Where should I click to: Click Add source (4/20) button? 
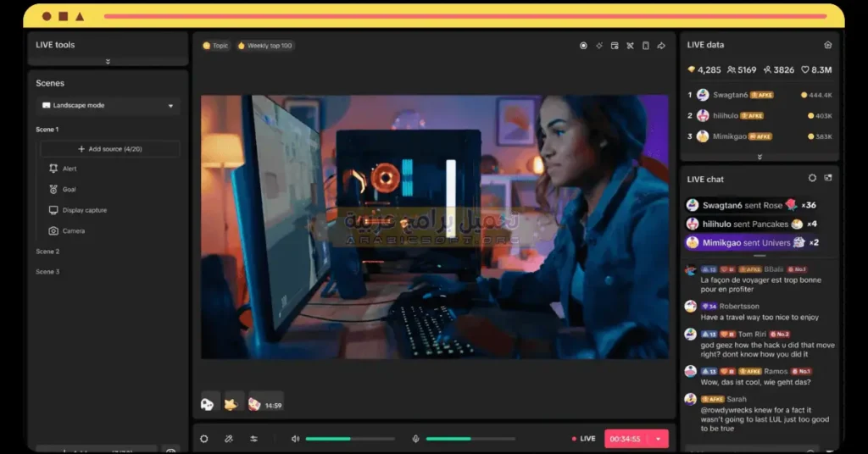pyautogui.click(x=110, y=149)
